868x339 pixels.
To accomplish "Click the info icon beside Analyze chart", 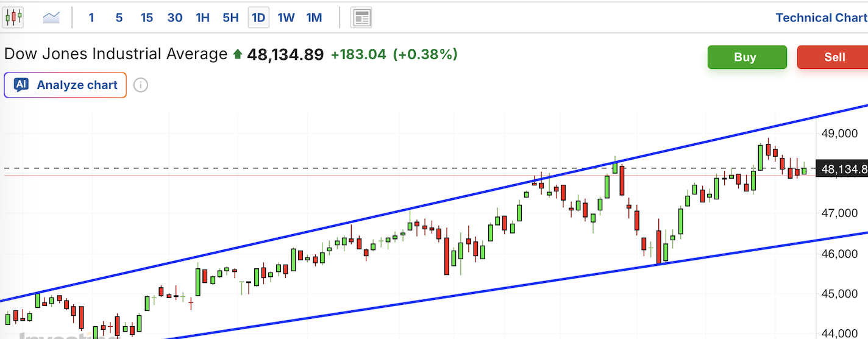I will [141, 85].
